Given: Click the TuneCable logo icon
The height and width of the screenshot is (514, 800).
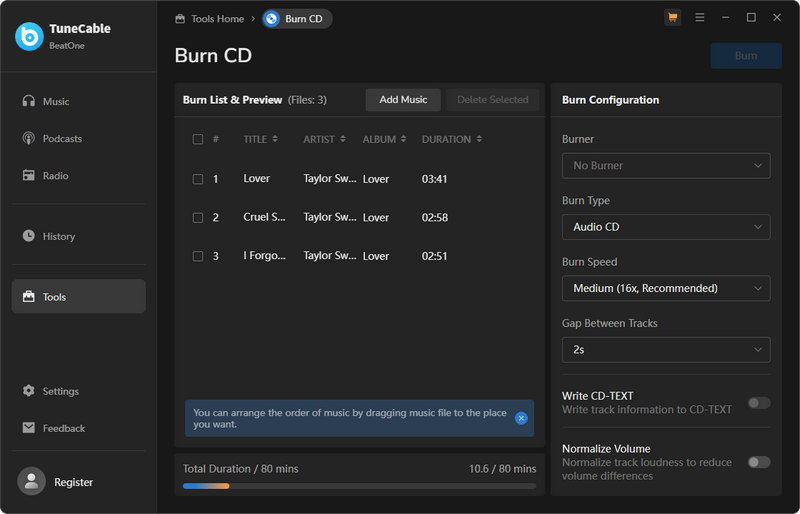Looking at the screenshot, I should coord(29,36).
